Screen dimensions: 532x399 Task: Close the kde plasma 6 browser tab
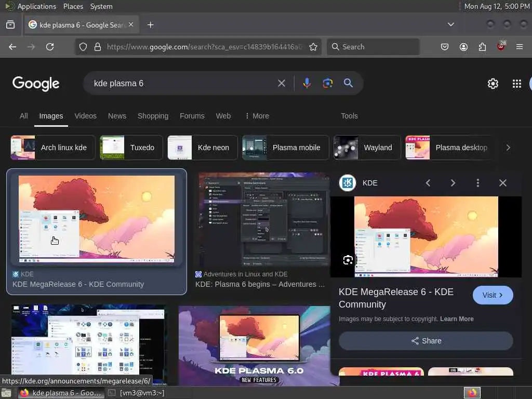[x=131, y=24]
